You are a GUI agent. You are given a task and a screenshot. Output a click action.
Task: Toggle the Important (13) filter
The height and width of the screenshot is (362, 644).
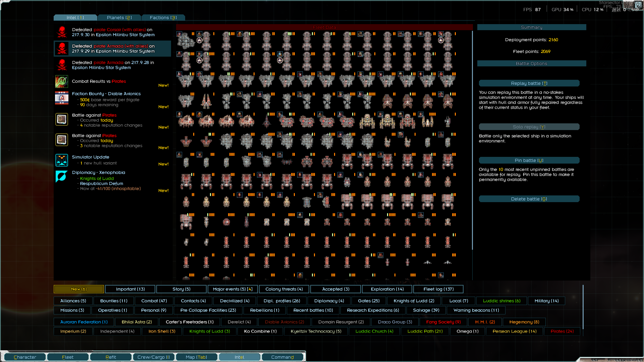tap(130, 289)
